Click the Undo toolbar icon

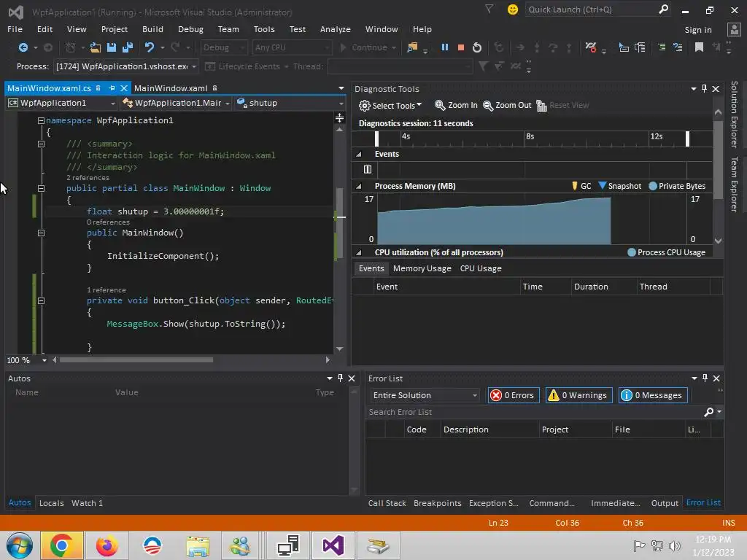[150, 47]
